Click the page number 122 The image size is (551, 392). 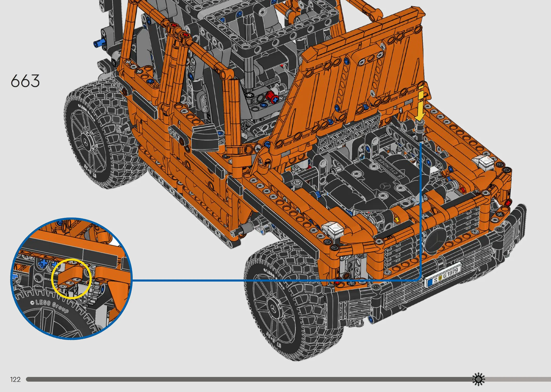pos(15,380)
